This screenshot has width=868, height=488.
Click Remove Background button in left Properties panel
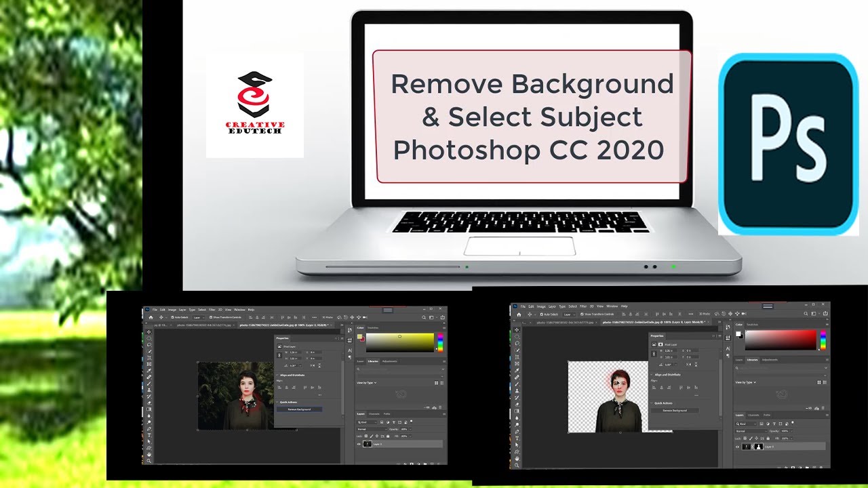(x=299, y=409)
